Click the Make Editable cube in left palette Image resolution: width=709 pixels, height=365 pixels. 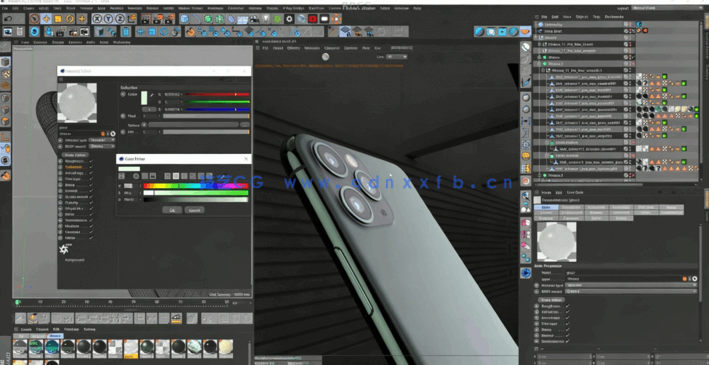tap(5, 62)
